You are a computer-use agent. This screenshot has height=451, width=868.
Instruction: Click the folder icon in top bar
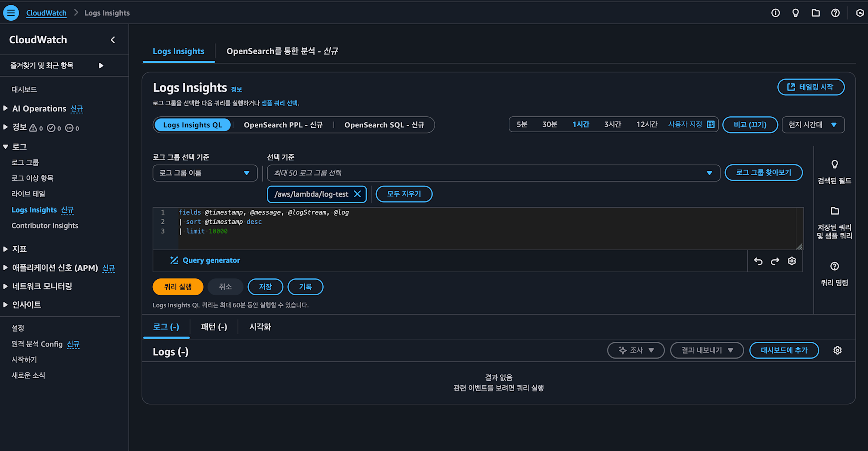(x=815, y=13)
